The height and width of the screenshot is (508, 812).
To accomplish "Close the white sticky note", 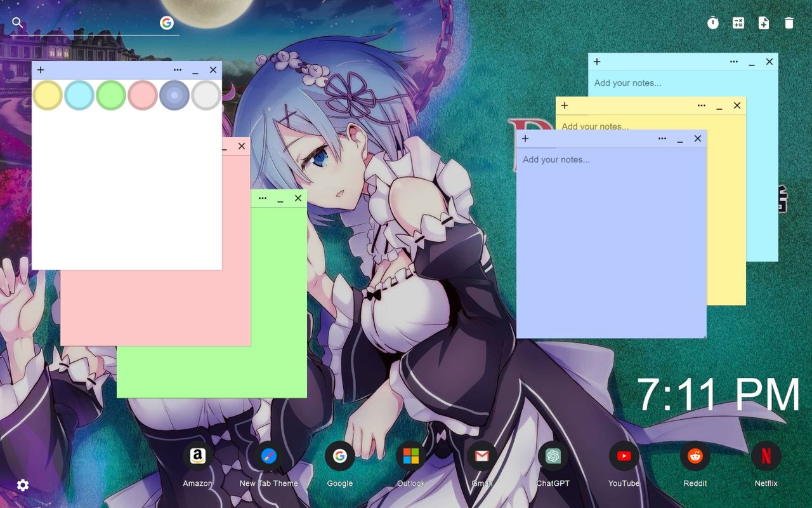I will click(x=213, y=70).
